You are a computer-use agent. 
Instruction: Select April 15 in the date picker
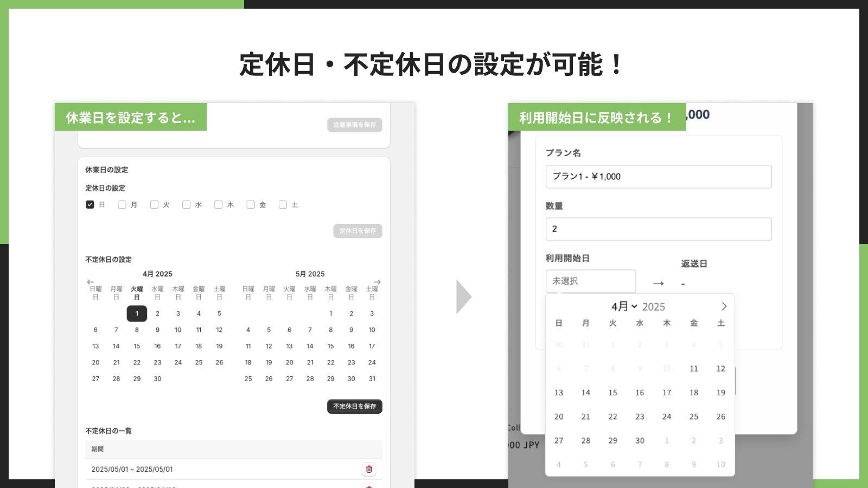tap(612, 393)
